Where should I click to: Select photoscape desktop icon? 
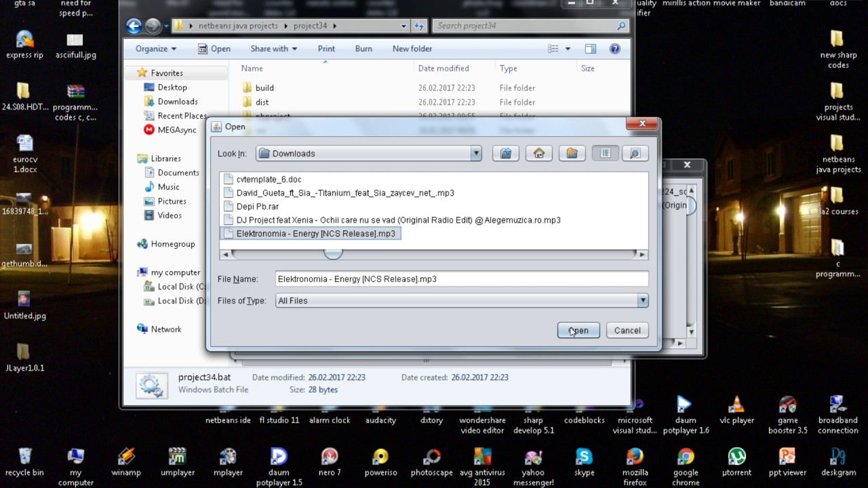pos(432,462)
